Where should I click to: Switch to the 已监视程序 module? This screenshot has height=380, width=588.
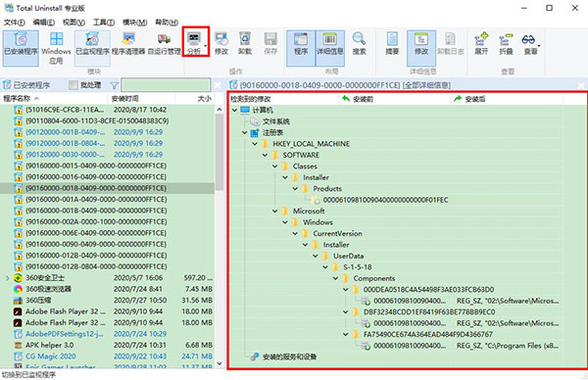click(92, 48)
